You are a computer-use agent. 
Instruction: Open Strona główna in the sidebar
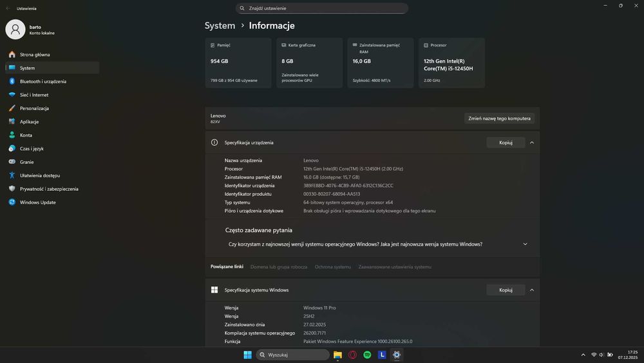coord(52,54)
